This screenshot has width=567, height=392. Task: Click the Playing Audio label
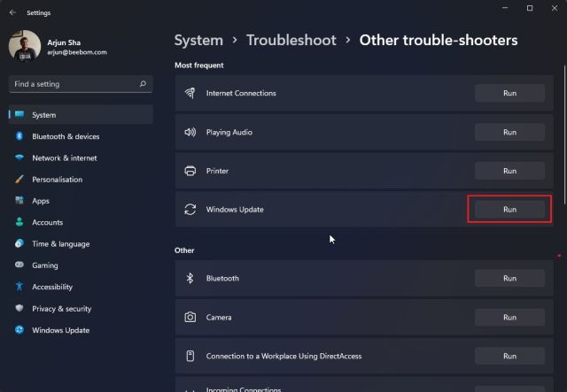(x=229, y=132)
